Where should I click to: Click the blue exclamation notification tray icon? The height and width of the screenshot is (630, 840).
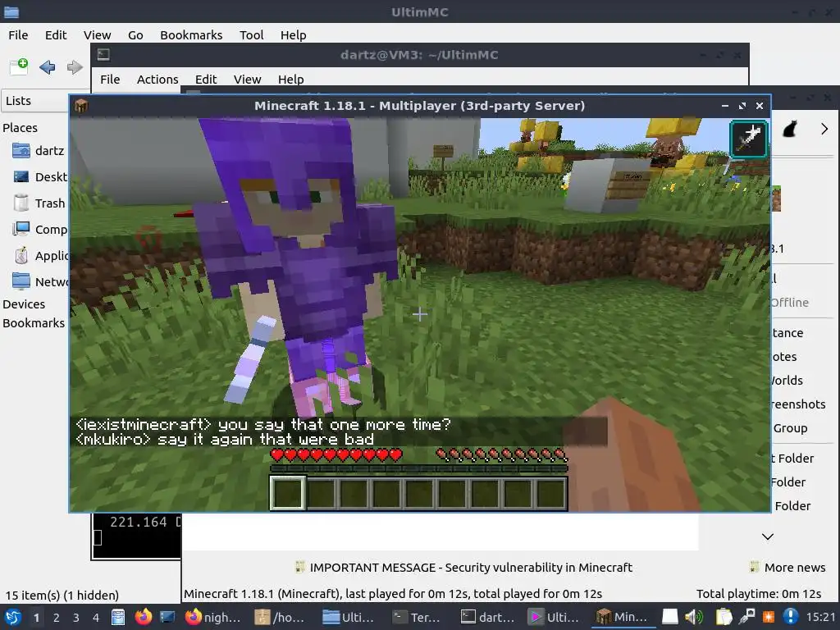[x=791, y=617]
